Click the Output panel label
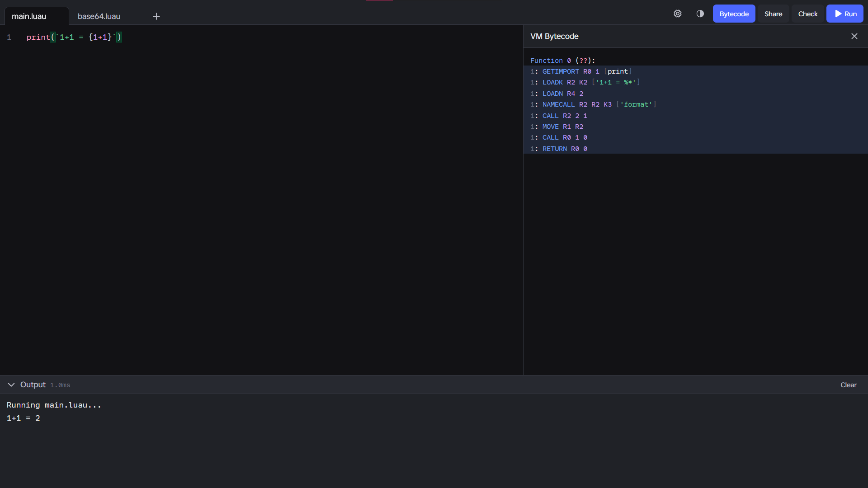 (33, 385)
